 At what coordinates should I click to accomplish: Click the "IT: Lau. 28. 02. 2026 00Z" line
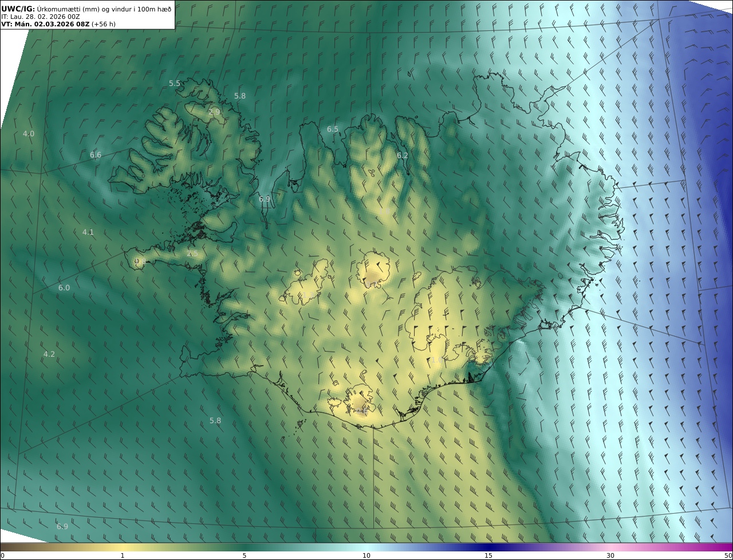(41, 17)
